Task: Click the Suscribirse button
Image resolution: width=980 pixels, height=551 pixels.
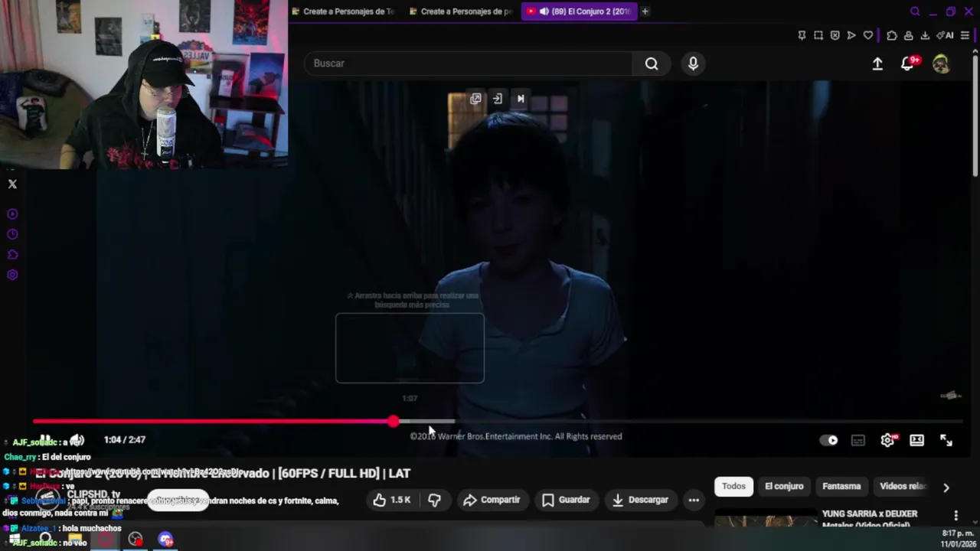Action: [178, 500]
